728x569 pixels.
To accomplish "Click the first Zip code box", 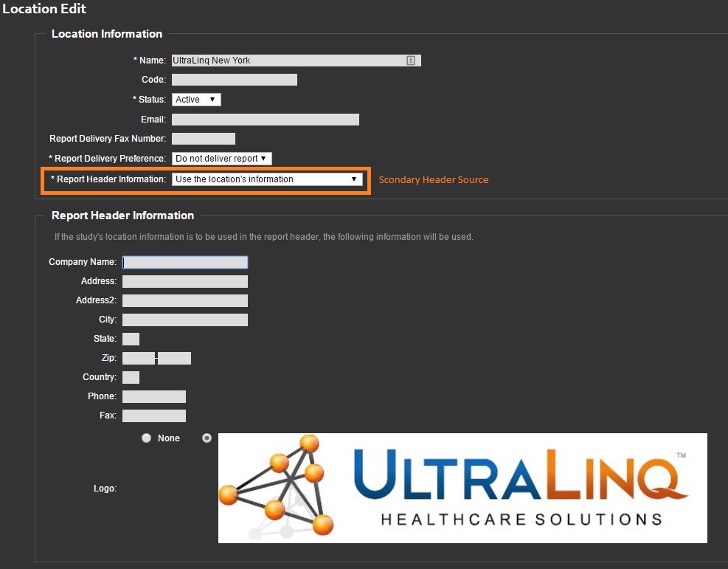I will click(x=139, y=358).
